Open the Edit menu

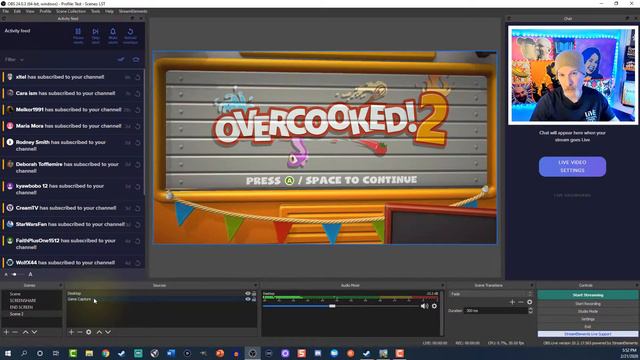[x=17, y=11]
